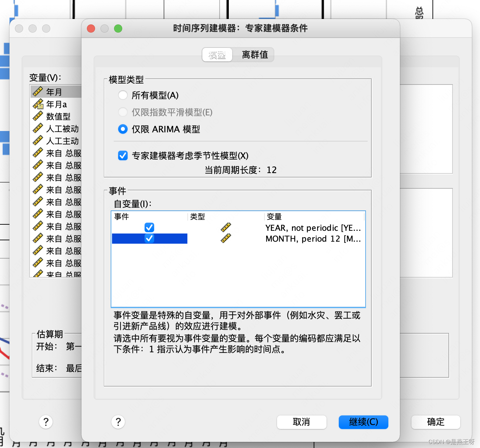Switch to the 模型 tab
This screenshot has width=480, height=448.
tap(217, 55)
